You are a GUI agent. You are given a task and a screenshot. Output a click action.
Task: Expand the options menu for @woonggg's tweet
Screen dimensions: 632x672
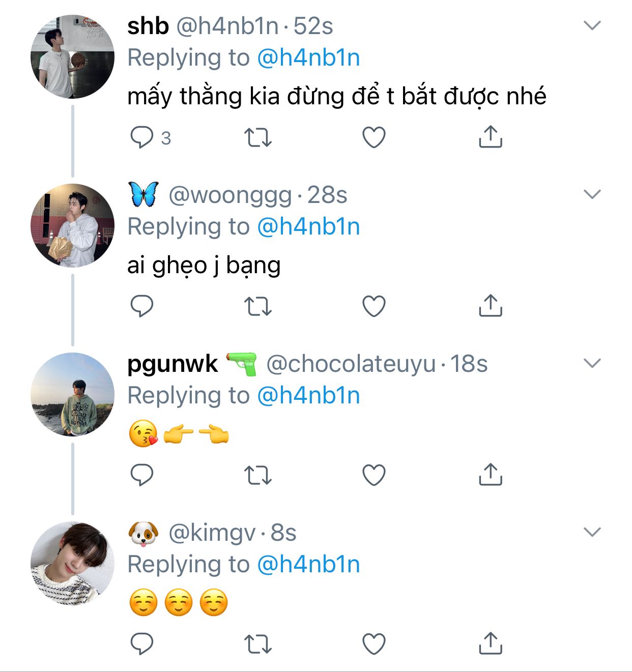pyautogui.click(x=592, y=194)
